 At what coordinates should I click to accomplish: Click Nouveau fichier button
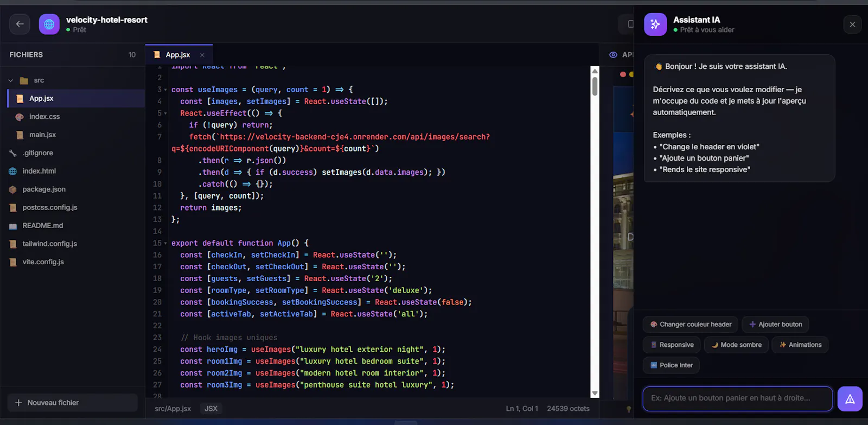[x=73, y=403]
